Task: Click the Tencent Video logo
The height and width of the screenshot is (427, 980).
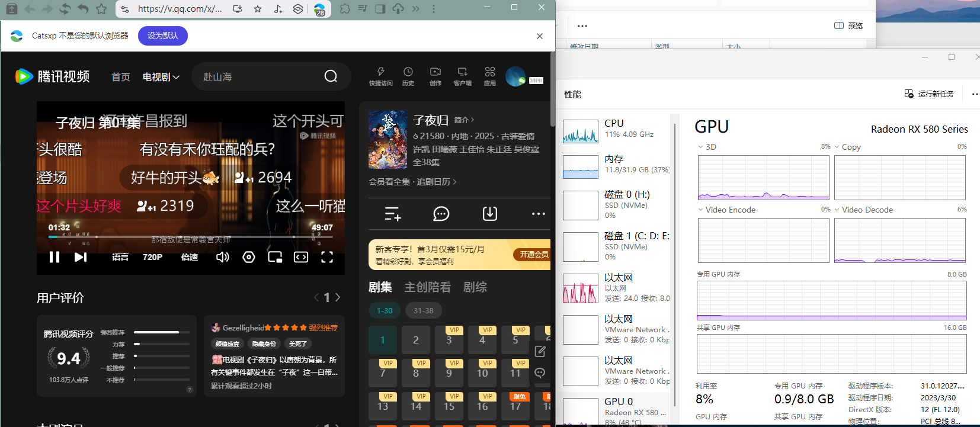Action: [52, 76]
